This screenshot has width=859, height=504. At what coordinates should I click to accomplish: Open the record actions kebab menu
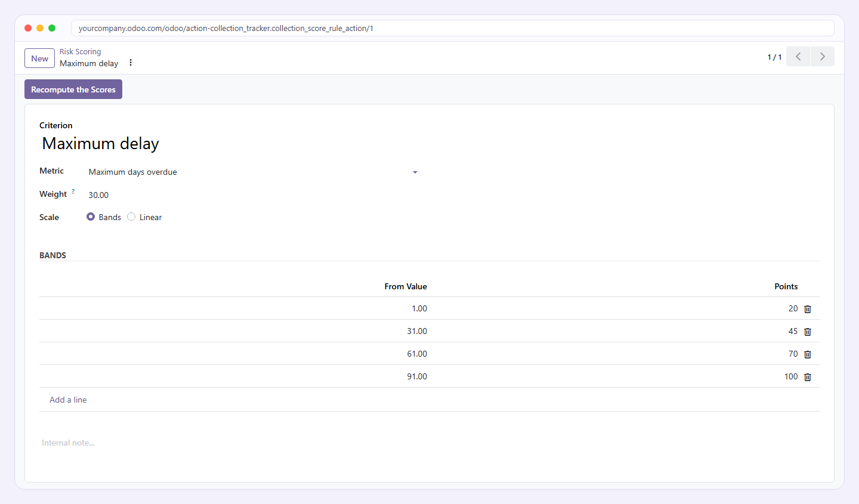click(x=131, y=63)
